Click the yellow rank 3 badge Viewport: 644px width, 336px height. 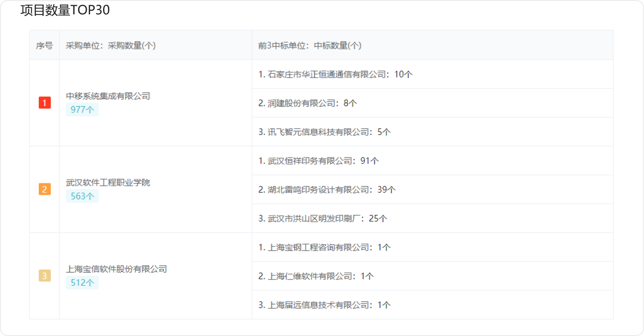(x=45, y=276)
